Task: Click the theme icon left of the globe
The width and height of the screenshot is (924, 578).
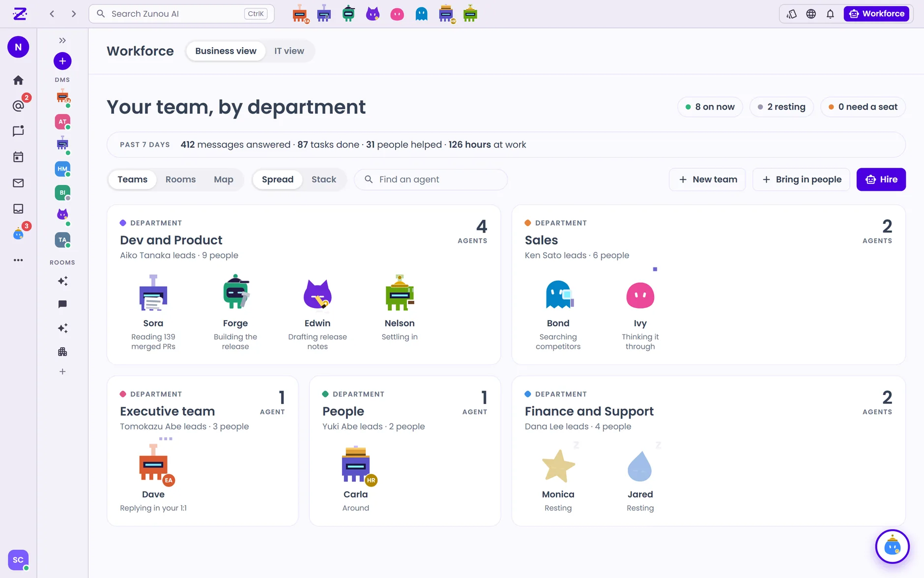Action: [x=791, y=14]
